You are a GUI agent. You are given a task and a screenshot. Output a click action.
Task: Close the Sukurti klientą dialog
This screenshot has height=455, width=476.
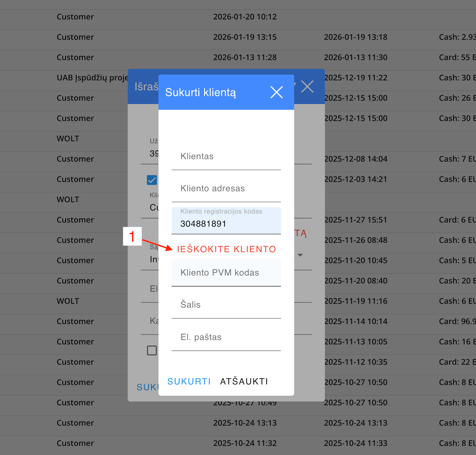(x=276, y=92)
